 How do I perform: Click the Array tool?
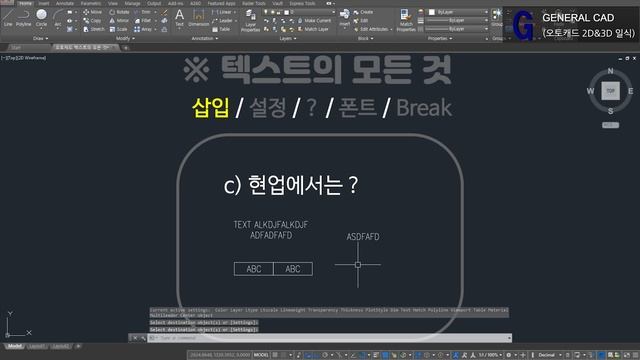coord(143,29)
